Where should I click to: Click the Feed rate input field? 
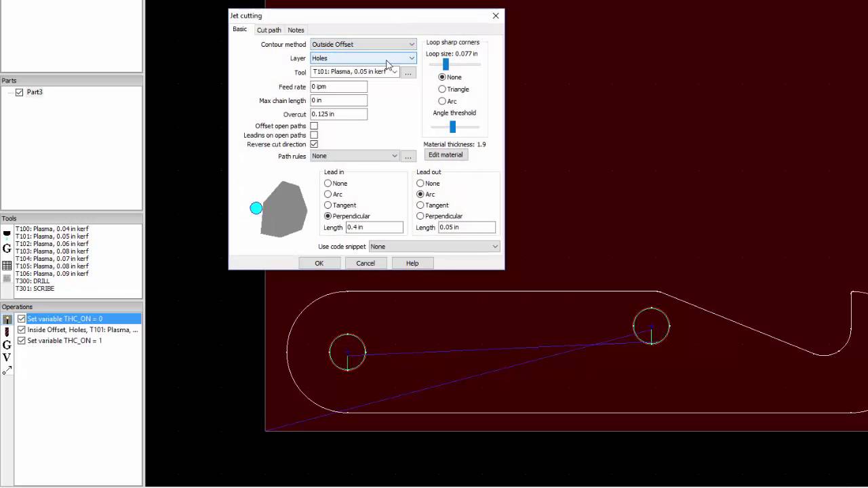[x=338, y=87]
